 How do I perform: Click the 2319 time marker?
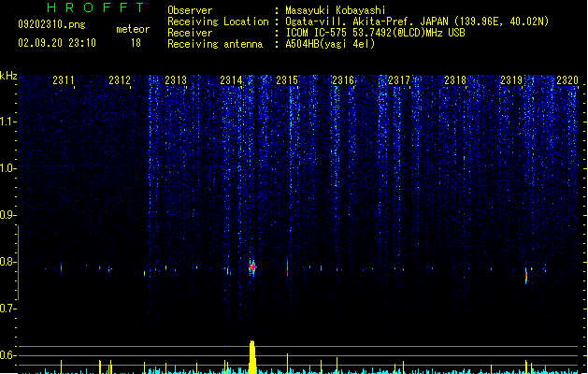[511, 80]
